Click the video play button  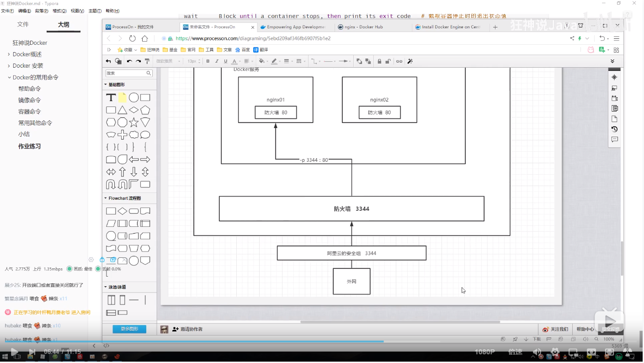[14, 352]
